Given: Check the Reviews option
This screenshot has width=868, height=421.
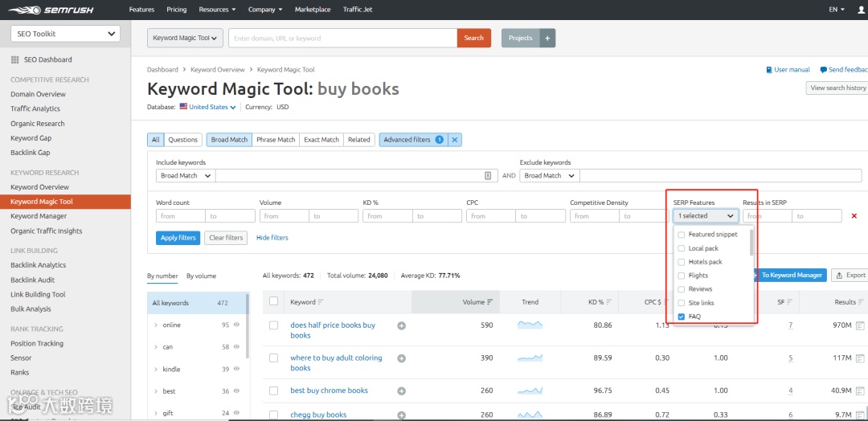Looking at the screenshot, I should pos(682,289).
